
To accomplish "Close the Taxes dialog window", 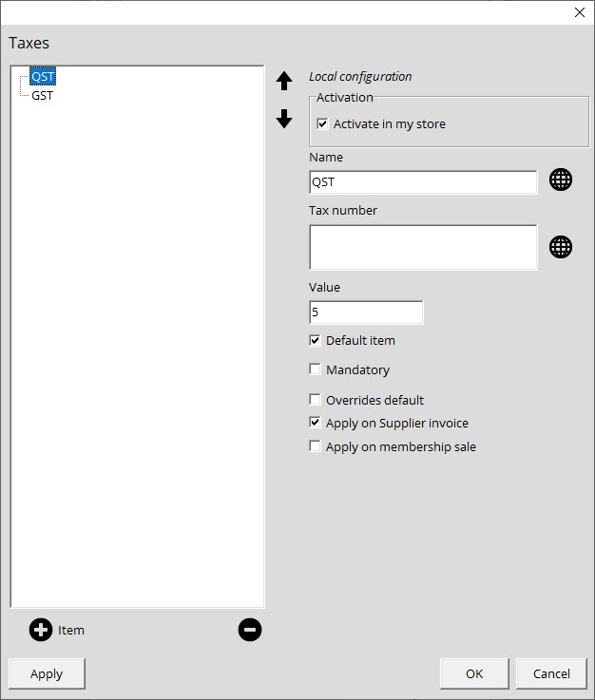I will point(580,12).
